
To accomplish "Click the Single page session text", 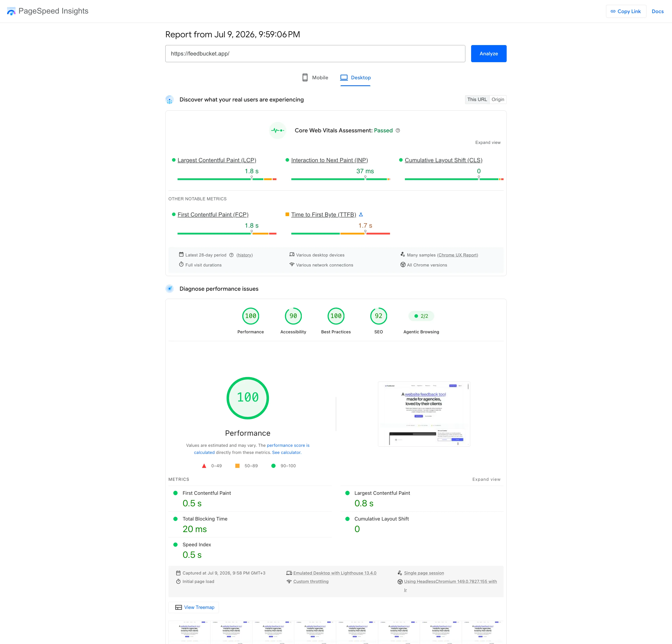I will 424,573.
